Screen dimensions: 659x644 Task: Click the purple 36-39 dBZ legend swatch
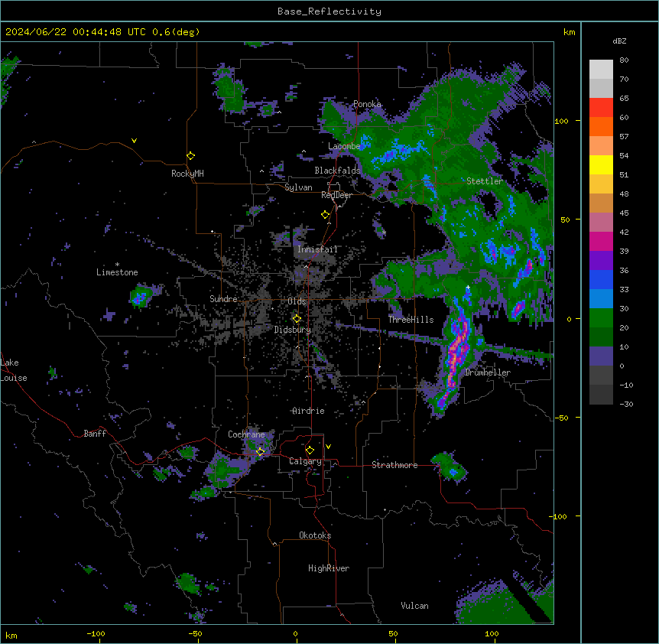pos(601,261)
